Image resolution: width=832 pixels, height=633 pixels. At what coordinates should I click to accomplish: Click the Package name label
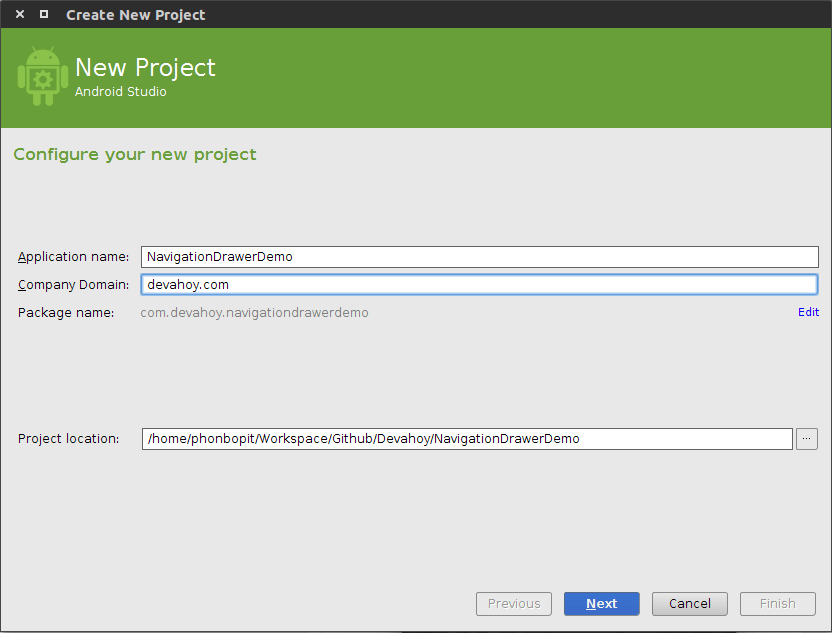(66, 313)
